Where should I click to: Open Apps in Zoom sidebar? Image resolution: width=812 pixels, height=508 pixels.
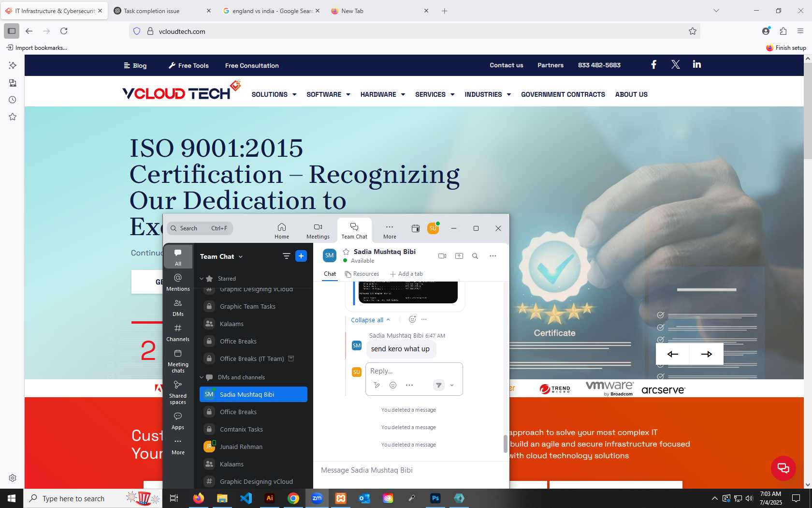(178, 421)
